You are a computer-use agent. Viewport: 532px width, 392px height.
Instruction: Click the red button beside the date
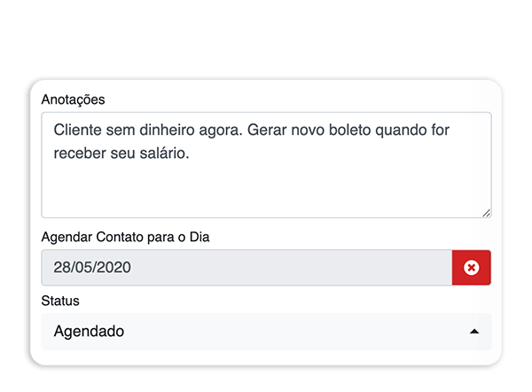coord(472,268)
